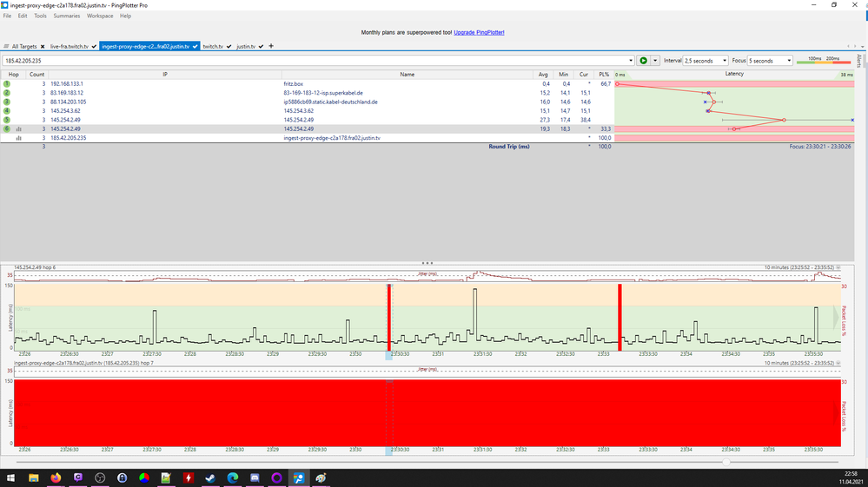Image resolution: width=868 pixels, height=487 pixels.
Task: Click the latency color scale legend
Action: (823, 60)
